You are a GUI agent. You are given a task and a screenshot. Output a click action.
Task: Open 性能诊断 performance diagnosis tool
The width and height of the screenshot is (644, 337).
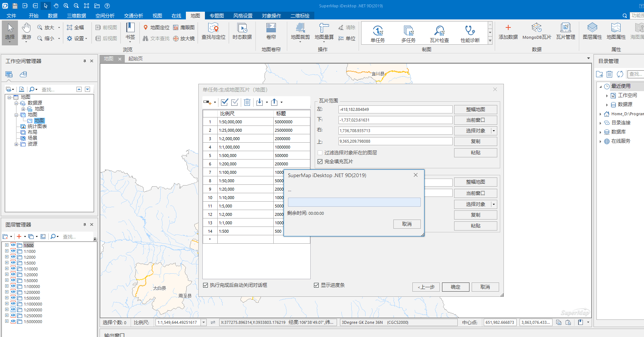[470, 33]
